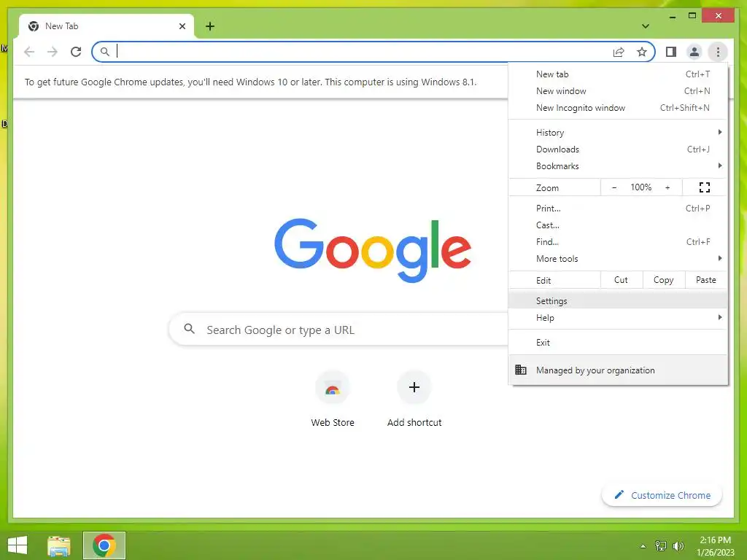Expand the Bookmarks submenu

click(x=619, y=166)
